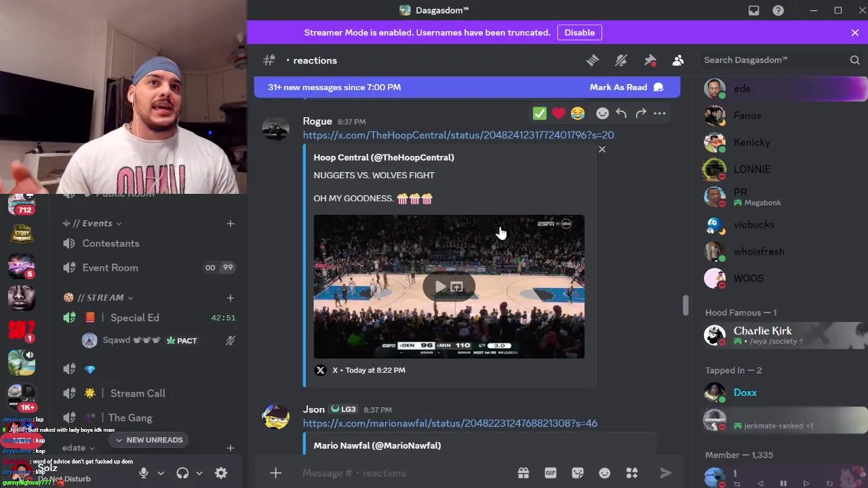Reply to Rogue's message with arrow icon
The height and width of the screenshot is (488, 868).
(x=621, y=113)
